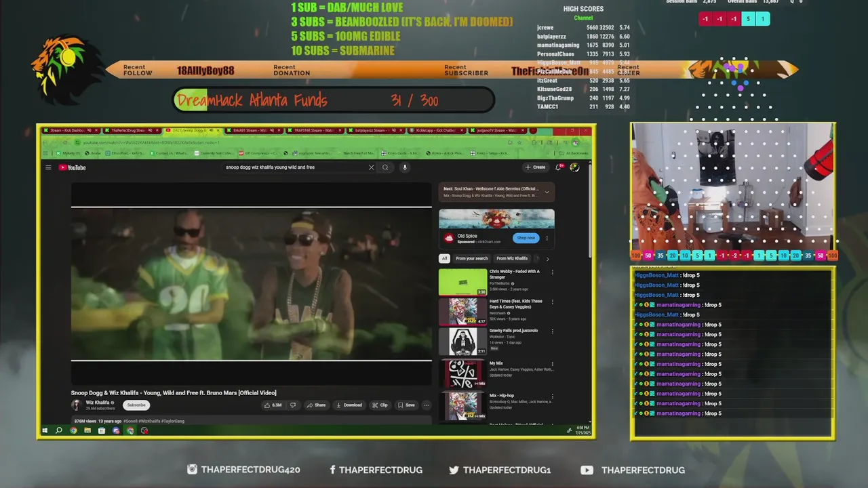The height and width of the screenshot is (488, 868).
Task: Open options for Gravity Falls video
Action: coord(552,331)
